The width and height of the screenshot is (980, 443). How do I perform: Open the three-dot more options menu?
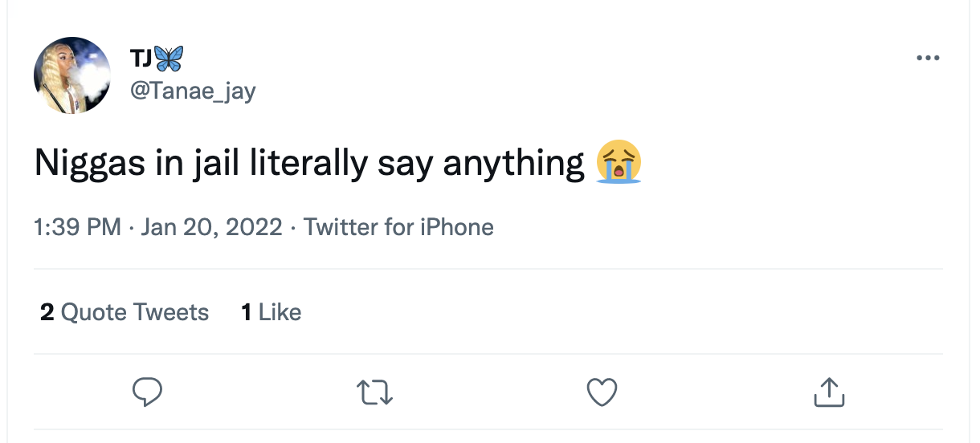coord(927,58)
